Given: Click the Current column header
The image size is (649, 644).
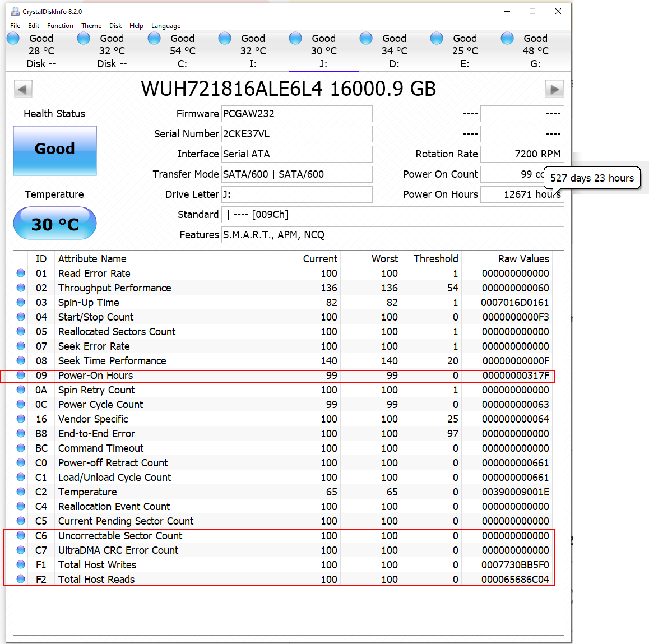Looking at the screenshot, I should click(310, 259).
